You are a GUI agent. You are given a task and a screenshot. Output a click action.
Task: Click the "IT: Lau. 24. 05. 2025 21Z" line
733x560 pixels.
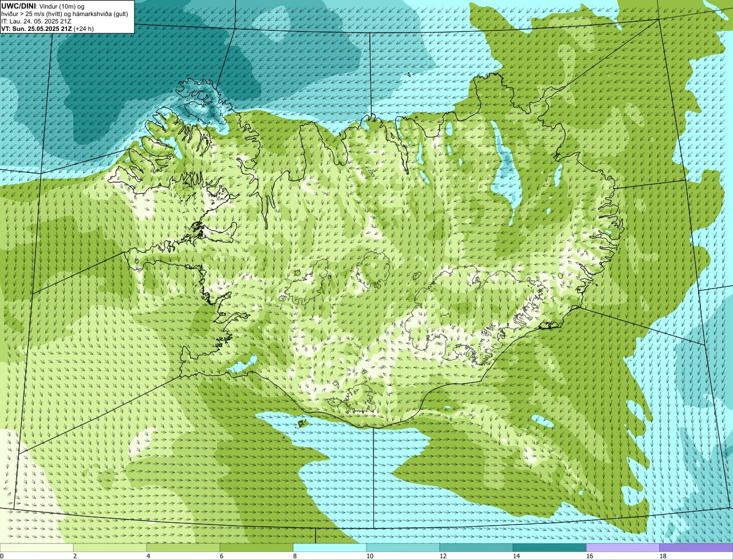click(x=36, y=21)
